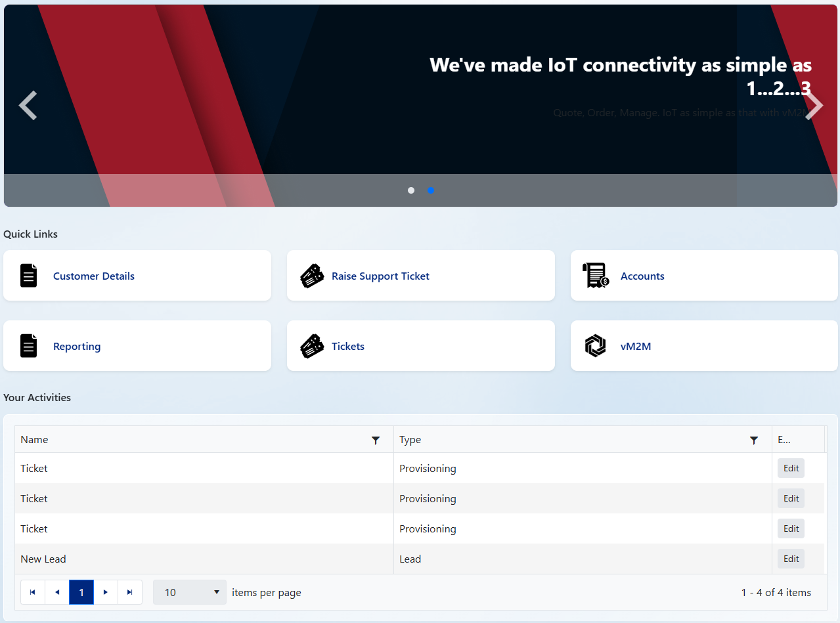Go to the first page in pagination
The height and width of the screenshot is (623, 840).
(x=33, y=591)
